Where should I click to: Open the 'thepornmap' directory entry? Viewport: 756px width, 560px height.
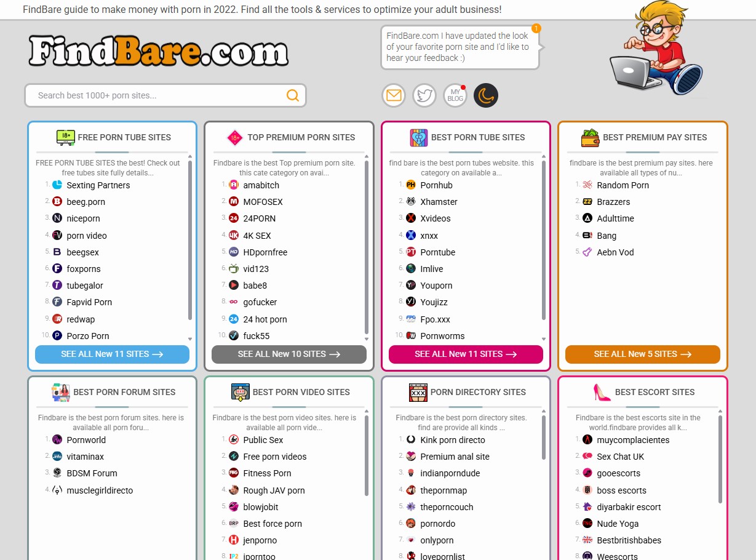(x=444, y=490)
